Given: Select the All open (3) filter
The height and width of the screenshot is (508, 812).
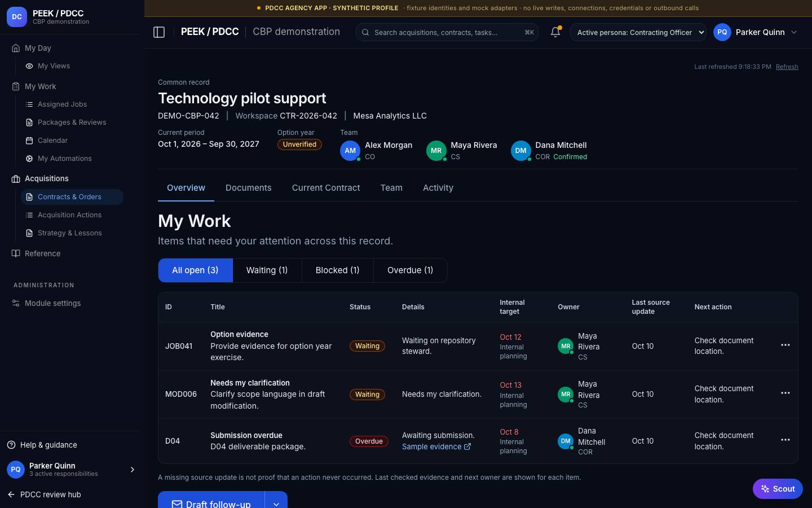Looking at the screenshot, I should [x=195, y=270].
